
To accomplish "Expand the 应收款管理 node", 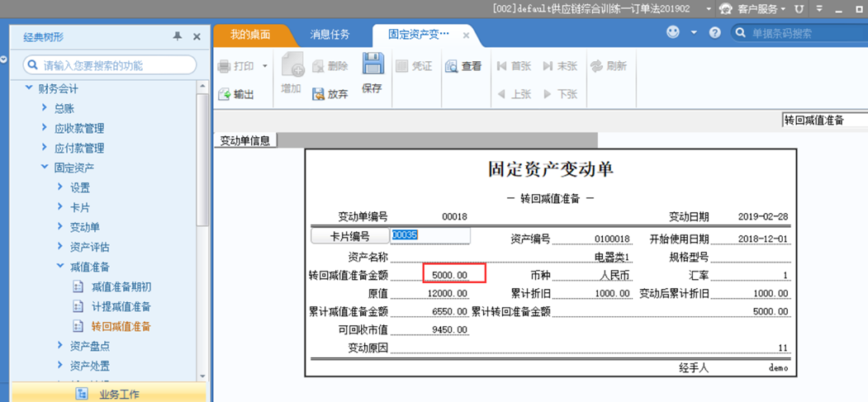I will pyautogui.click(x=45, y=128).
